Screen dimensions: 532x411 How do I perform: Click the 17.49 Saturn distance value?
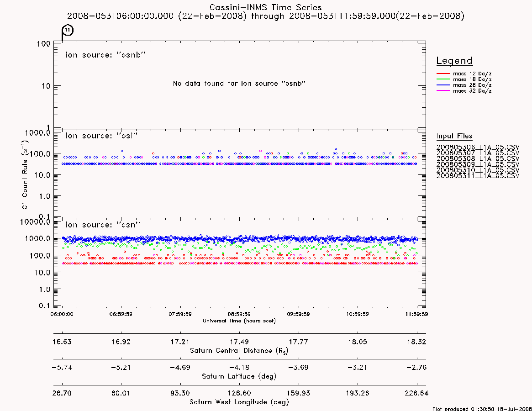[239, 342]
